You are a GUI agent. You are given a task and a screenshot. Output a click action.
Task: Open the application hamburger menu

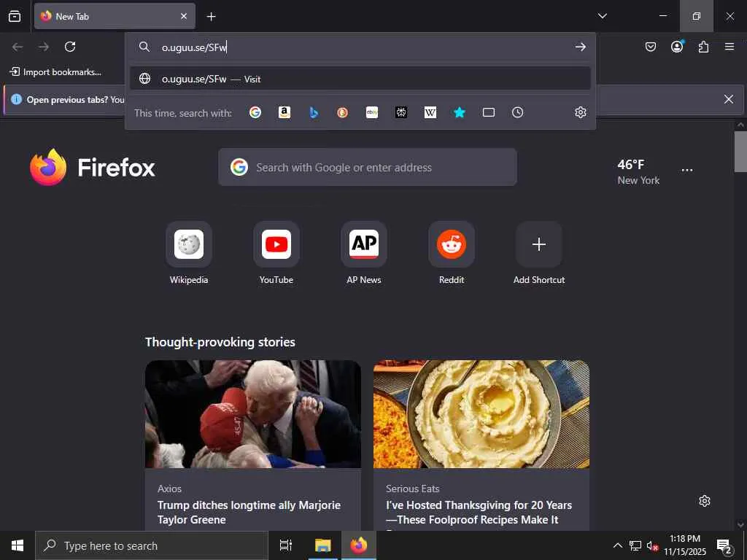pos(729,47)
